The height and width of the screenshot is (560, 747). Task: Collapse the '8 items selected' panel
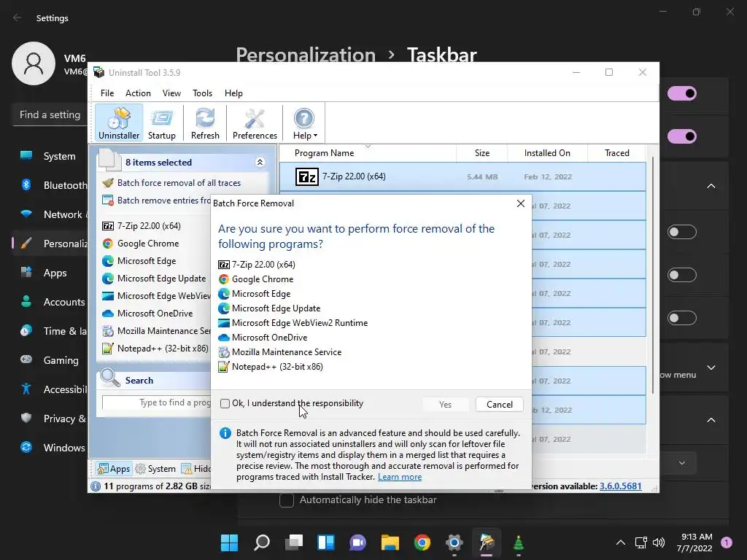pyautogui.click(x=260, y=163)
